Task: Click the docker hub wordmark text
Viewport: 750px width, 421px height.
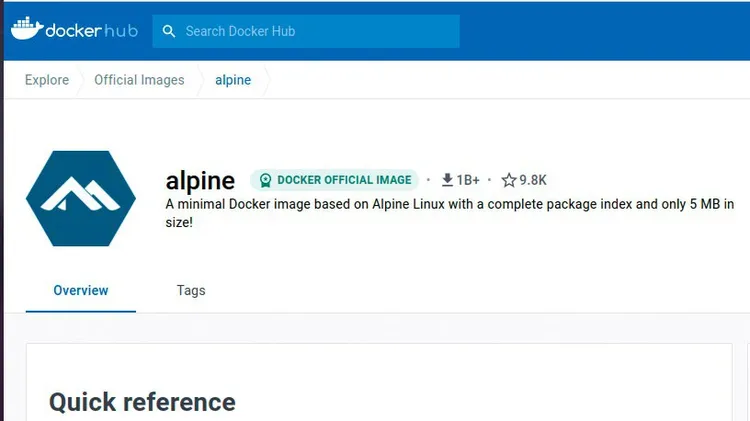Action: 91,31
